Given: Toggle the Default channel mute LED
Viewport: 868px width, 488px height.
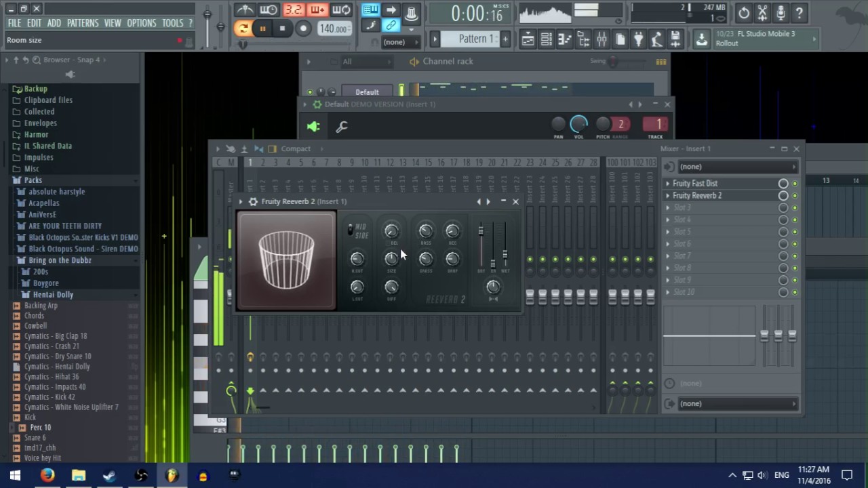Looking at the screenshot, I should tap(310, 92).
